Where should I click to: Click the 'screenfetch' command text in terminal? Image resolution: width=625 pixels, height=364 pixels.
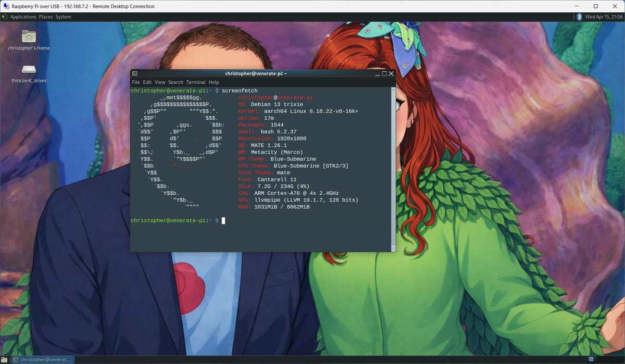240,91
